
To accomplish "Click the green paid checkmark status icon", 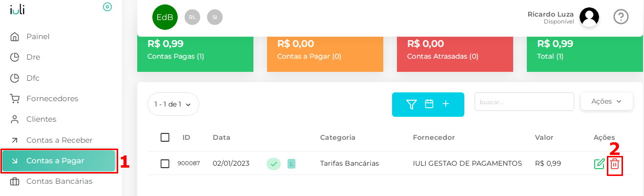I will 273,164.
